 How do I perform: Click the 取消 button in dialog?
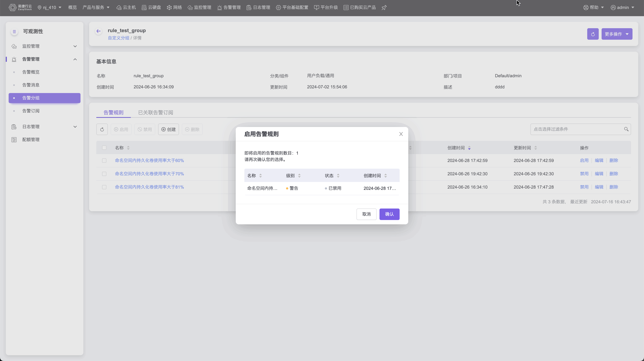tap(366, 214)
